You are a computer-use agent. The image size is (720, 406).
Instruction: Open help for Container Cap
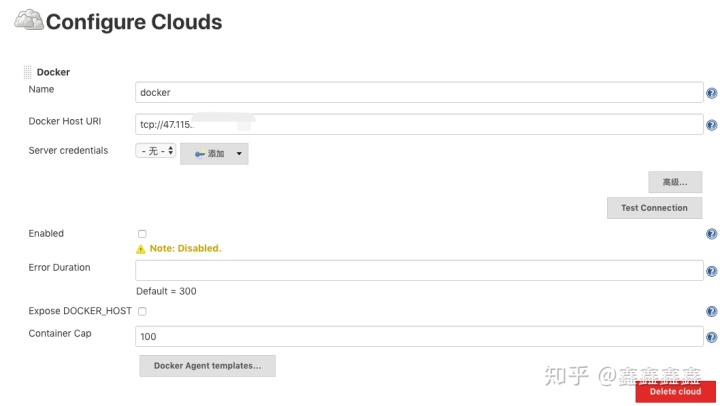711,338
